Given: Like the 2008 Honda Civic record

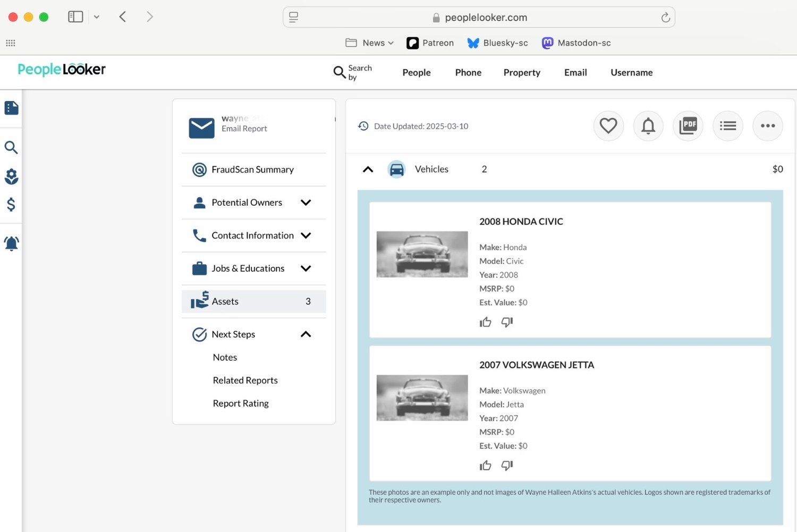Looking at the screenshot, I should click(486, 322).
